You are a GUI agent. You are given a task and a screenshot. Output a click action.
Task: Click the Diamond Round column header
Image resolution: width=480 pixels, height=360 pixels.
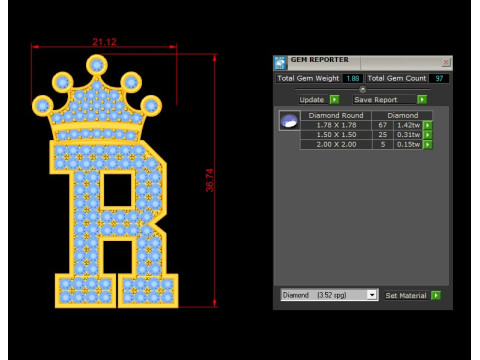(x=336, y=115)
